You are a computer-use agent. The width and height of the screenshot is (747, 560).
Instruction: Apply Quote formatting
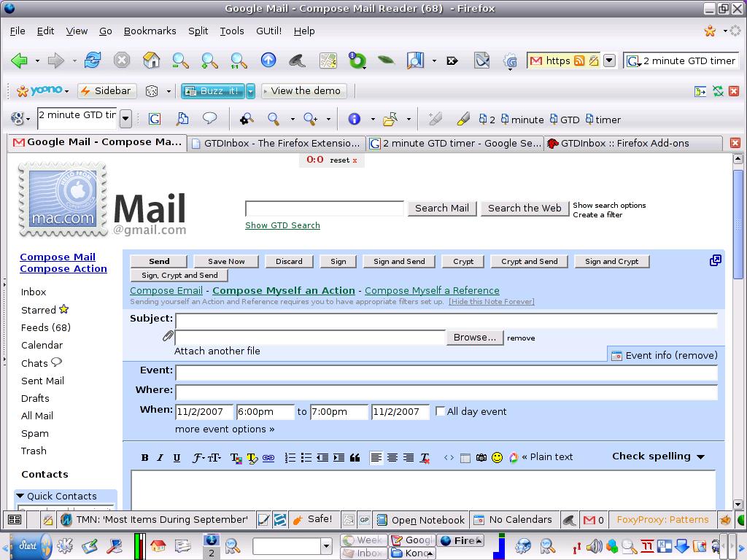(x=355, y=458)
